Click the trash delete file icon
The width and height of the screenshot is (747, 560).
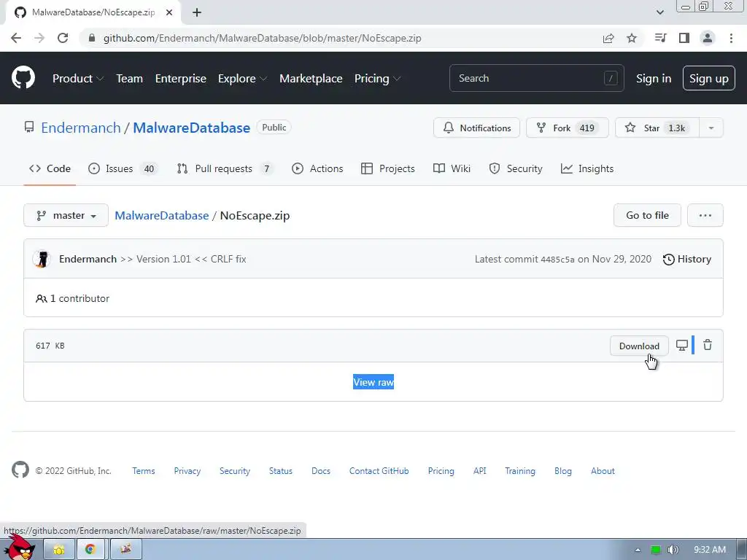pyautogui.click(x=708, y=345)
